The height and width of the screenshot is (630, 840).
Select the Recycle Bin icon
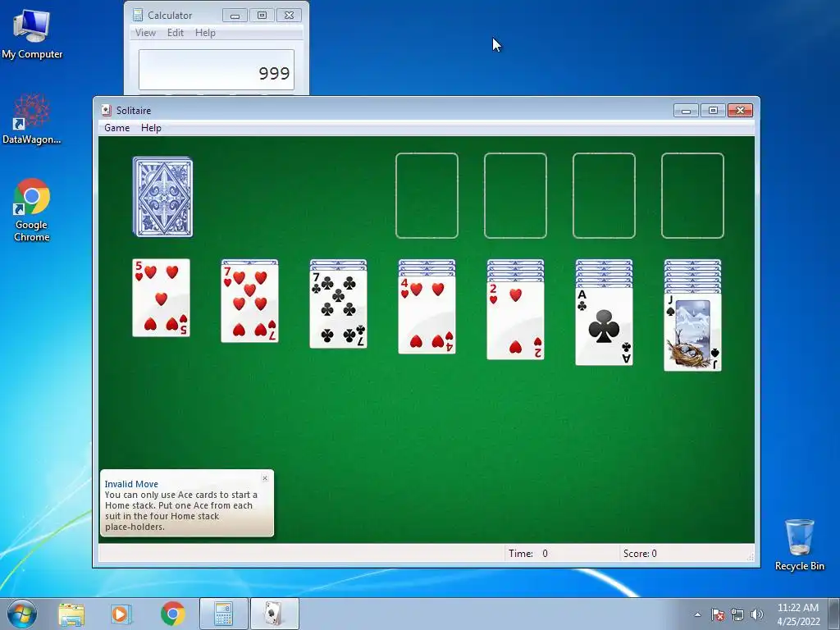799,545
